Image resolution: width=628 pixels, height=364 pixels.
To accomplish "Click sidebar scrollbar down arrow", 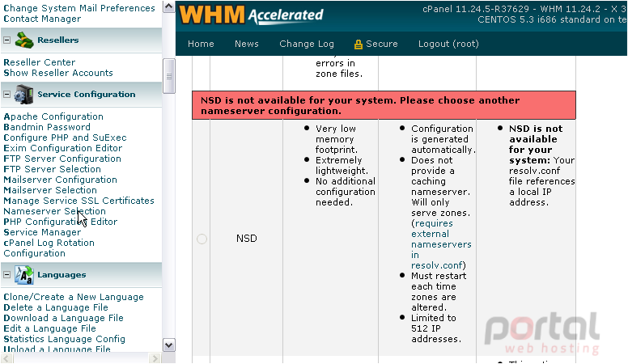I will point(169,345).
